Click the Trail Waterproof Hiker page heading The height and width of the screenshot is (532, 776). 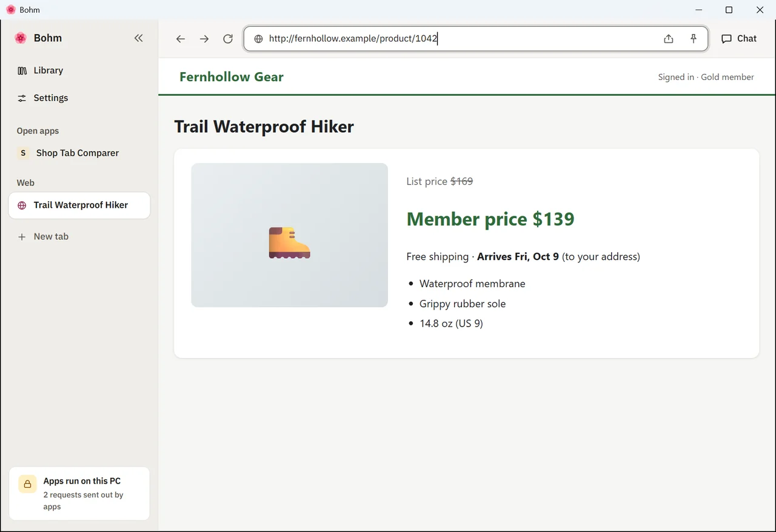264,127
